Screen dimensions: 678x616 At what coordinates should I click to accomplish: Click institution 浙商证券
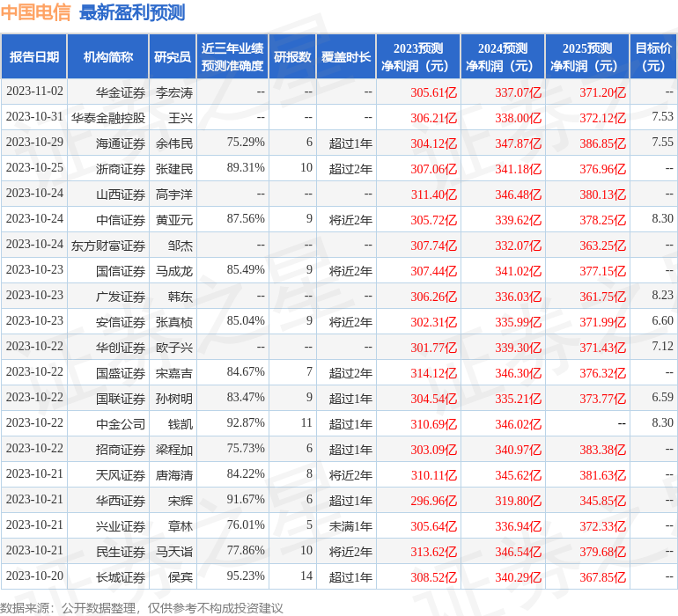(x=121, y=169)
